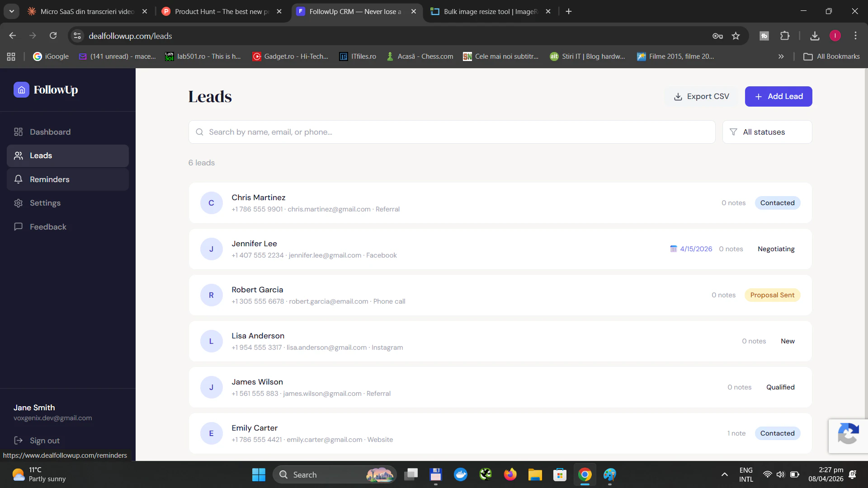Click inside the leads search input field

[407, 131]
